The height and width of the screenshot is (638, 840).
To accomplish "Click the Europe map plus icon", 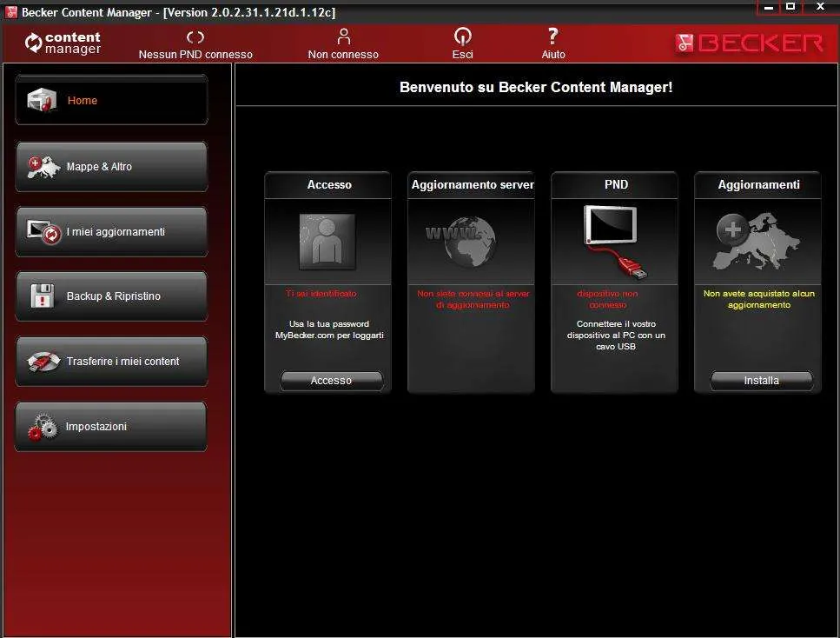I will click(x=757, y=241).
